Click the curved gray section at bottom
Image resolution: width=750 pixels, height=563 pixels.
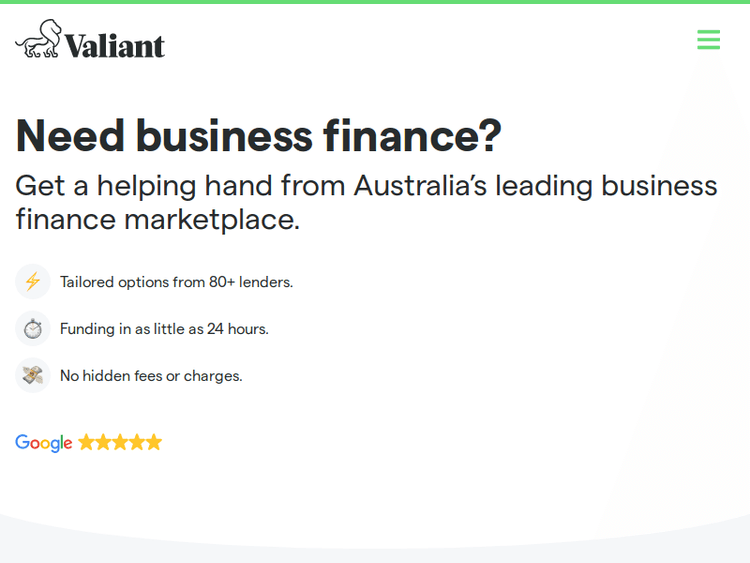[375, 545]
